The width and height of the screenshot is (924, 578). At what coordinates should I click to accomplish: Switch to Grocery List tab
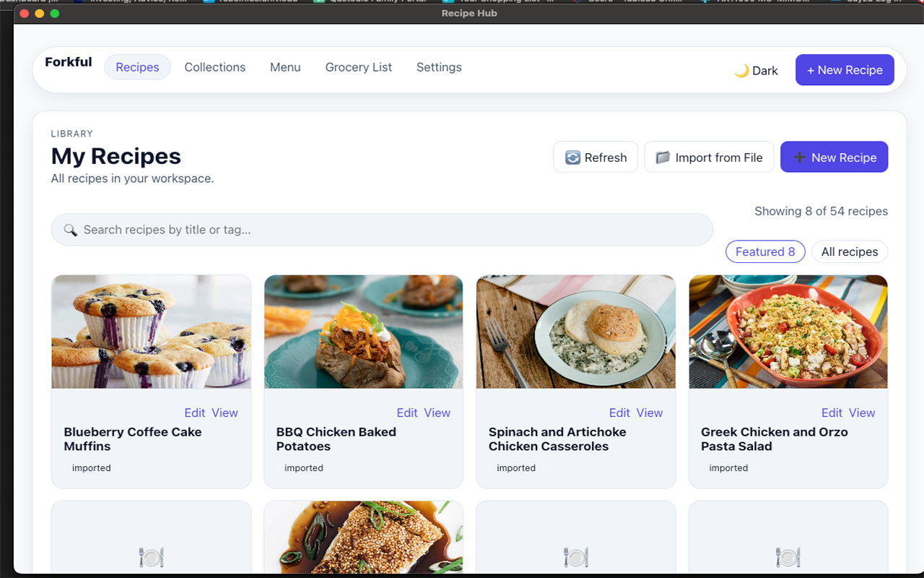tap(359, 67)
